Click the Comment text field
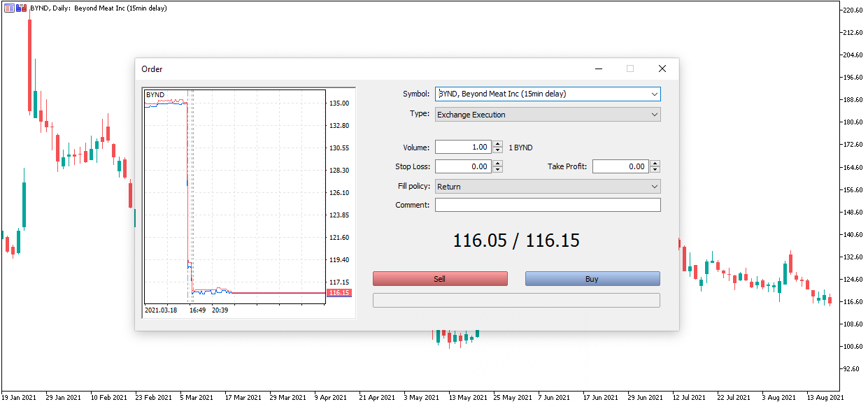Image resolution: width=868 pixels, height=402 pixels. (x=548, y=205)
